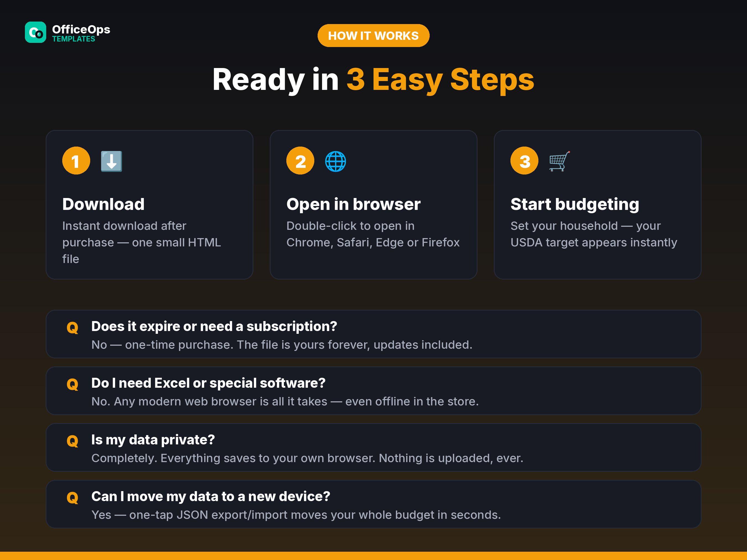Select the Open in browser heading
The height and width of the screenshot is (560, 747).
click(x=354, y=204)
